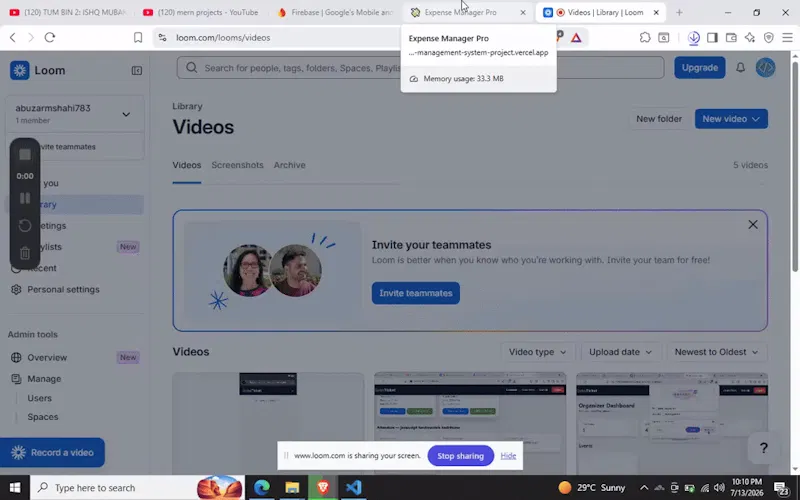
Task: Open Overview under Admin tools
Action: (47, 358)
